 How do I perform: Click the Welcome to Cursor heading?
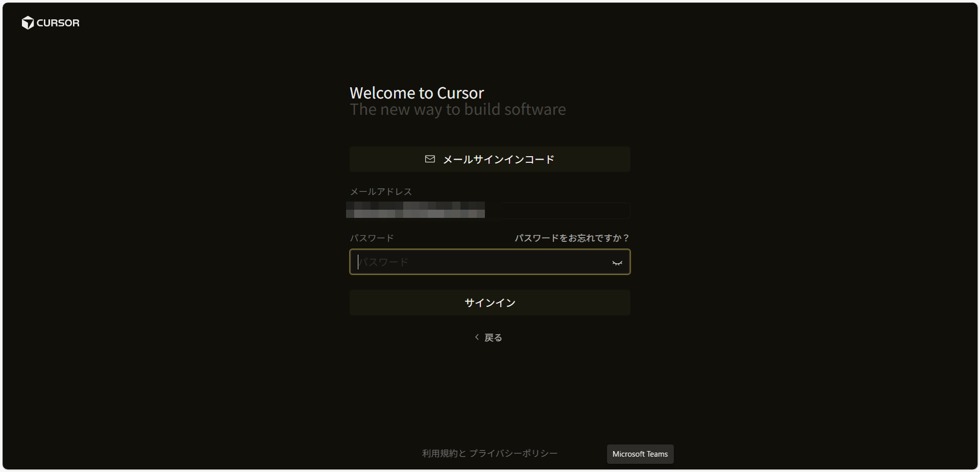click(416, 93)
